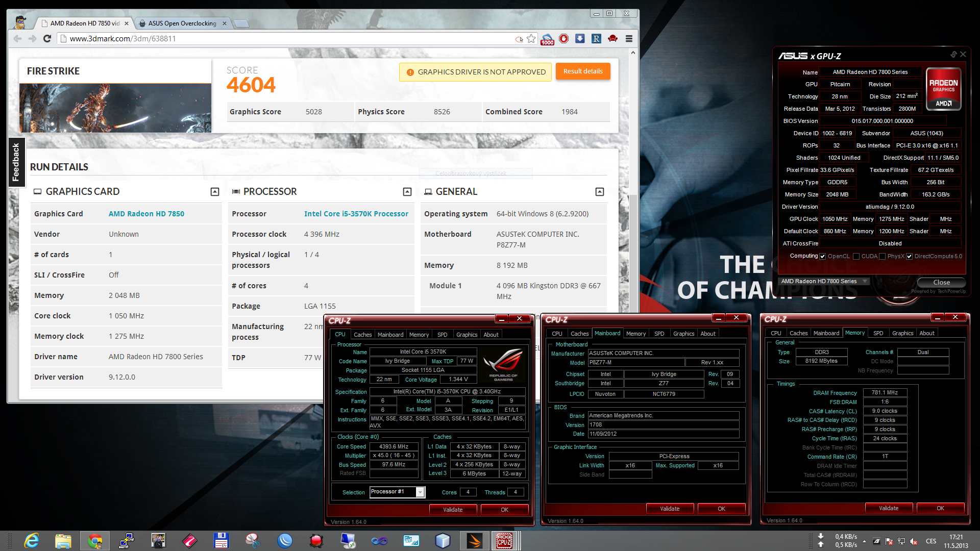
Task: Click the Physics Score value 8526
Action: point(442,112)
